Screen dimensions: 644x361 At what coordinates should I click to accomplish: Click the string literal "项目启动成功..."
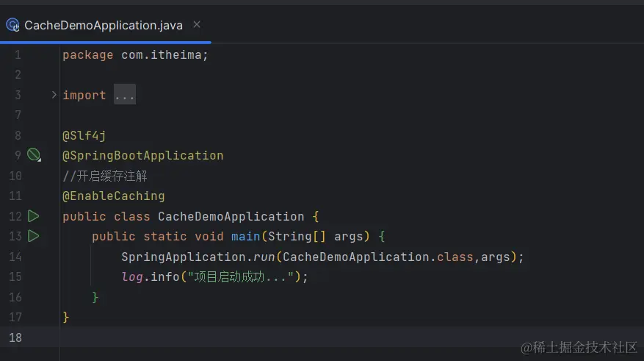point(241,276)
